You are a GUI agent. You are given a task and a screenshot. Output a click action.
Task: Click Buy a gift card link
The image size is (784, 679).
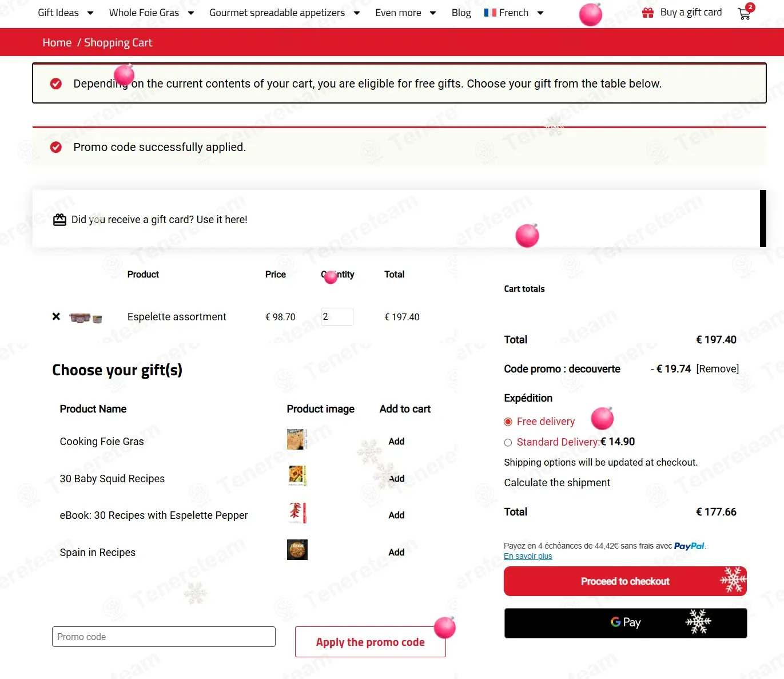691,13
